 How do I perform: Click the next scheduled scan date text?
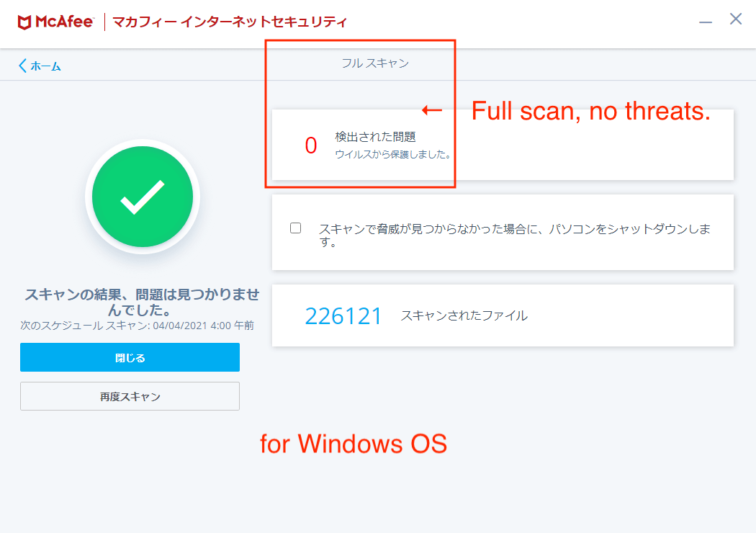tap(137, 326)
